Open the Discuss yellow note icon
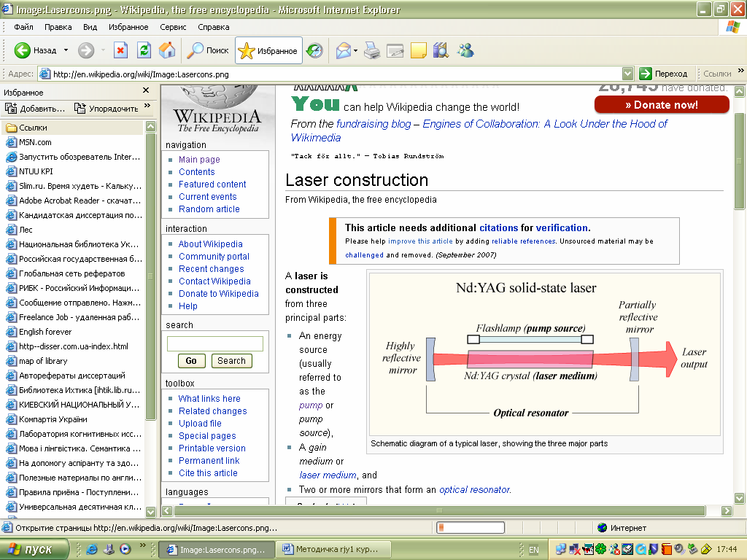 [x=418, y=50]
